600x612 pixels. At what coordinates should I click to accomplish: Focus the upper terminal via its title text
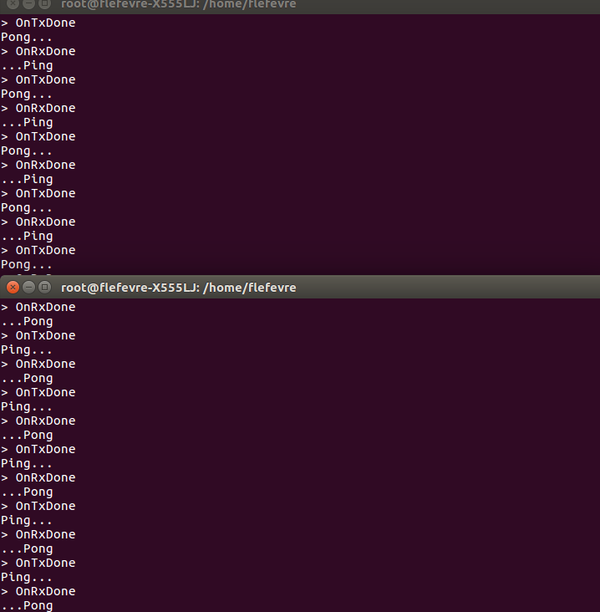[178, 5]
